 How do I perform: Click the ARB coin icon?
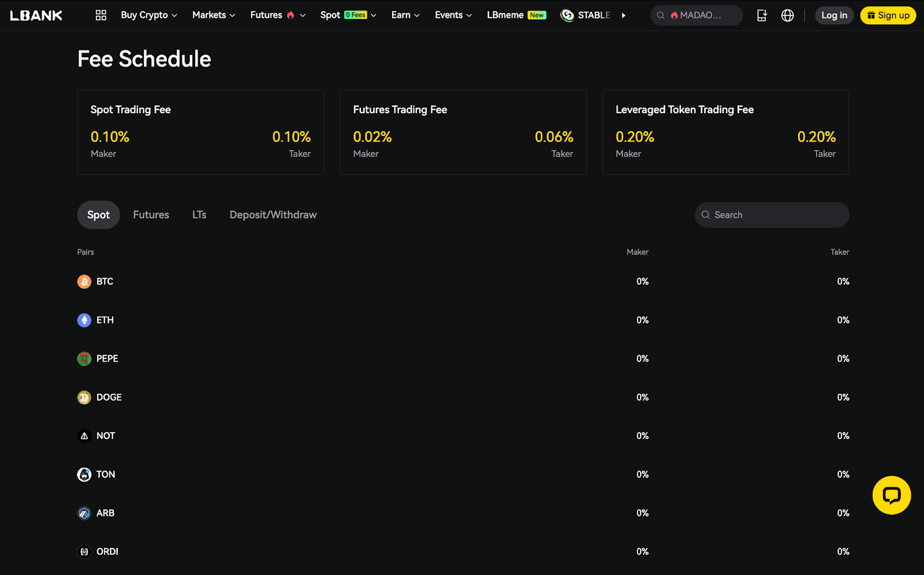pyautogui.click(x=84, y=513)
